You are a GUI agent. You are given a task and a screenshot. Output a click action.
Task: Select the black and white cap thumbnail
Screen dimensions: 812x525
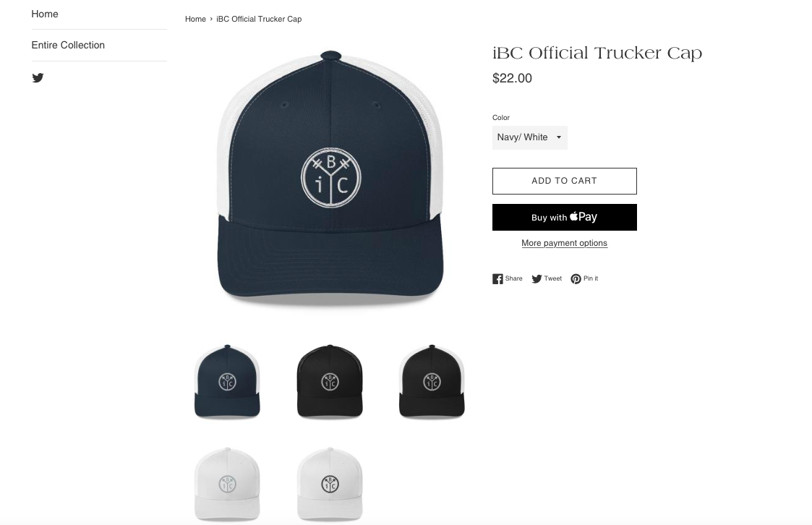[x=432, y=381]
